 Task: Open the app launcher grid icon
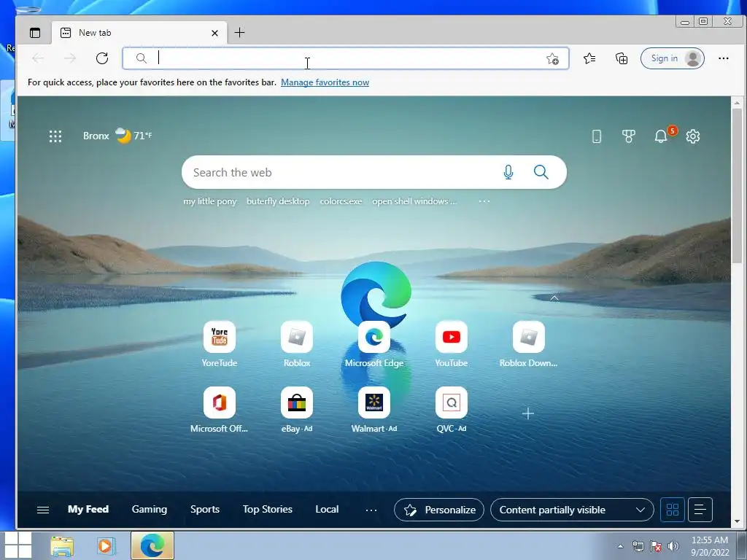[55, 136]
